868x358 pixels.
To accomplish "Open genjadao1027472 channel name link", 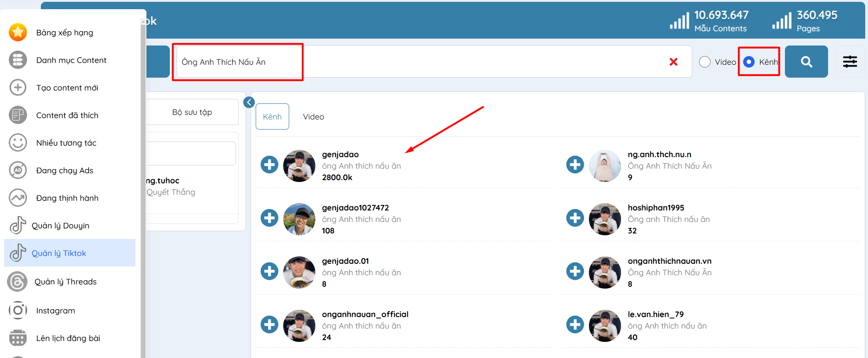I will click(355, 208).
